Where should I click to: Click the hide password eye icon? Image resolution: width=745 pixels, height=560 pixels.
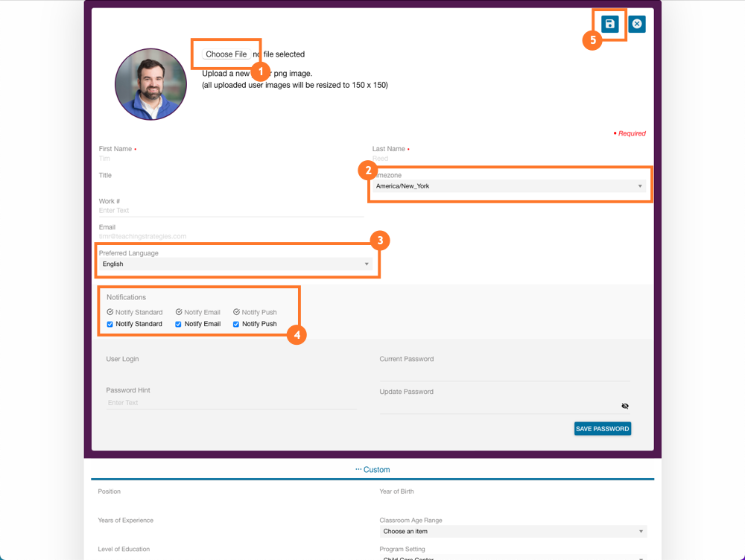click(625, 406)
